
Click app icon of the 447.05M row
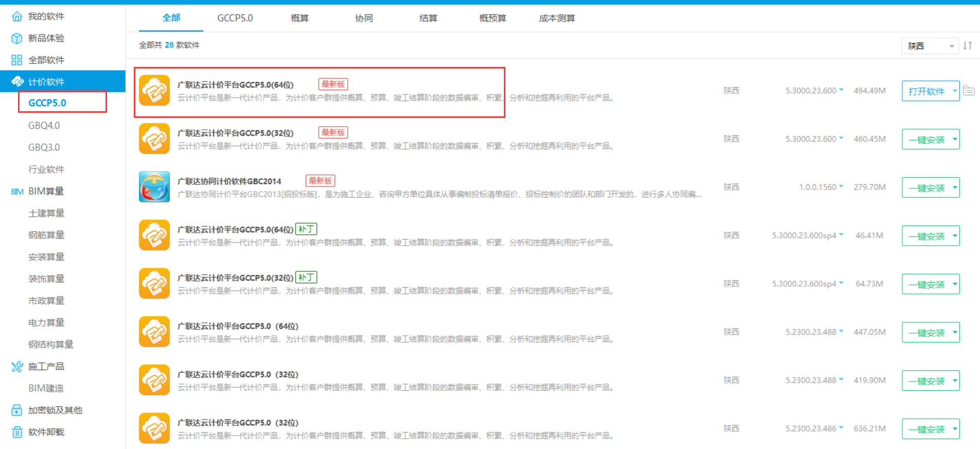click(154, 332)
